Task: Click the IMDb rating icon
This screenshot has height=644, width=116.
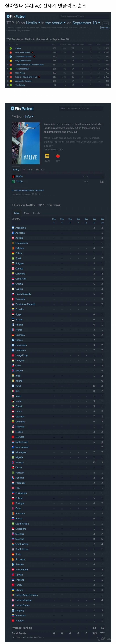Action: point(47,156)
